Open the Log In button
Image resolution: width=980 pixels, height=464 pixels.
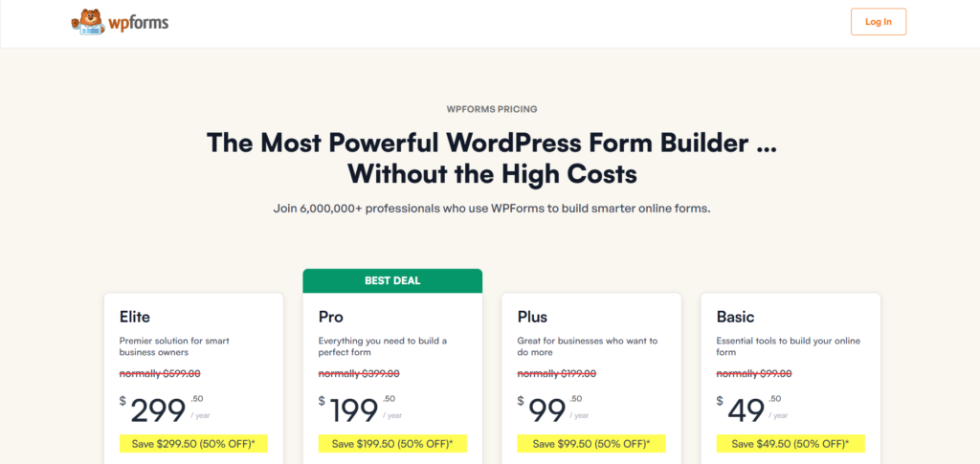(879, 22)
